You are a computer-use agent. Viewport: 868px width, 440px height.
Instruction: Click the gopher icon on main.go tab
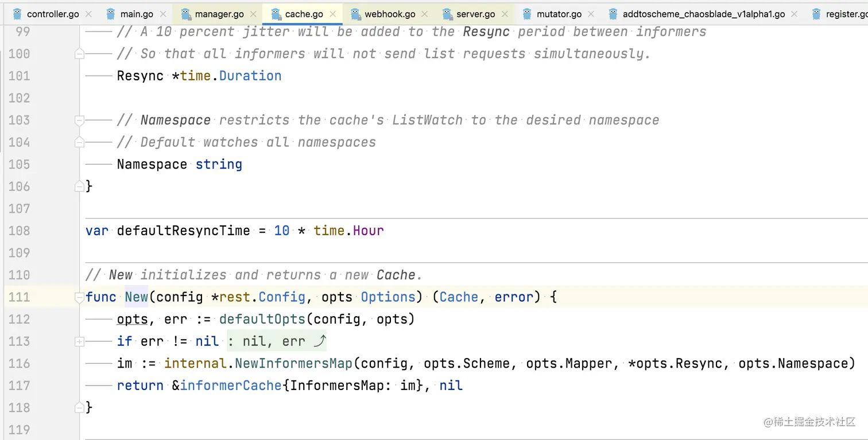[111, 14]
